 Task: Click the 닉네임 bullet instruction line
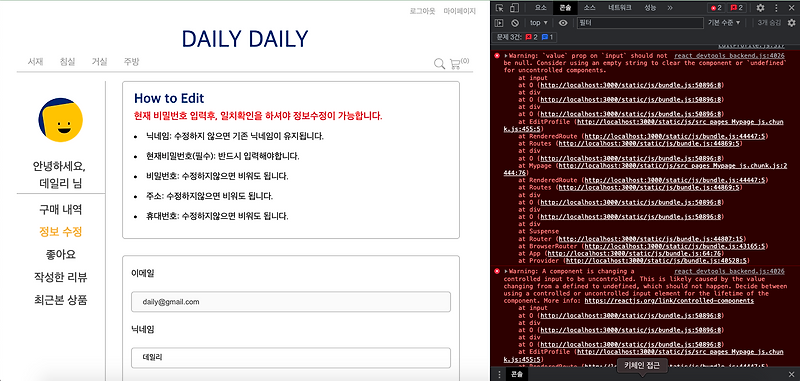pyautogui.click(x=235, y=137)
